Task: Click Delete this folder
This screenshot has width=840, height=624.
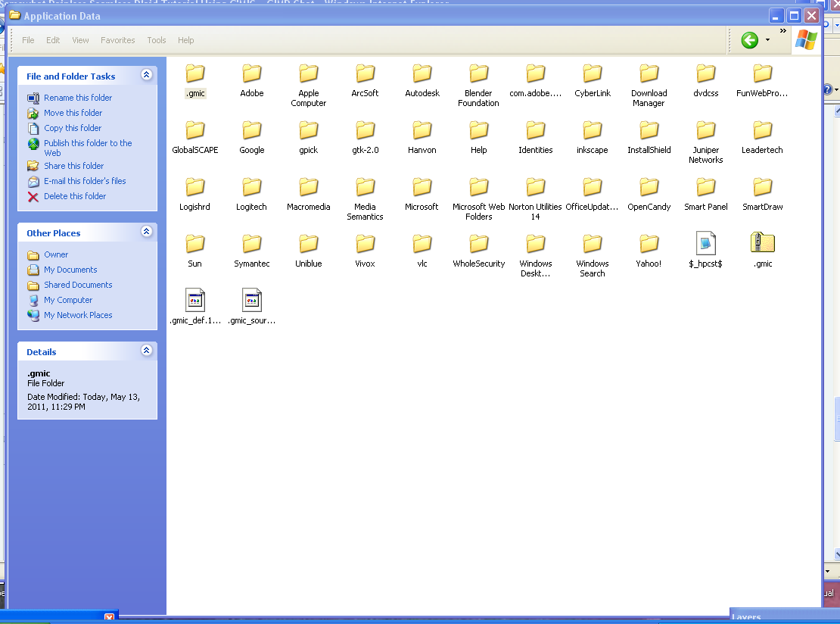Action: point(75,196)
